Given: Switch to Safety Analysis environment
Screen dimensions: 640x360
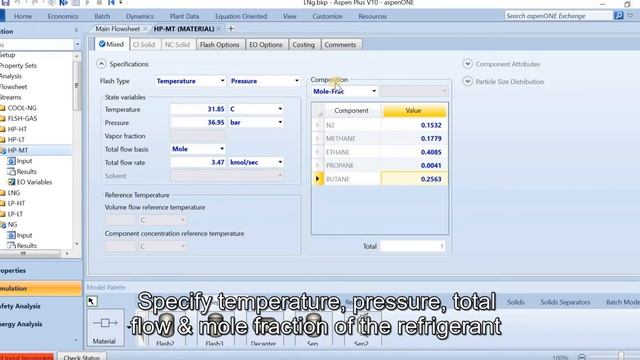Looking at the screenshot, I should tap(40, 306).
